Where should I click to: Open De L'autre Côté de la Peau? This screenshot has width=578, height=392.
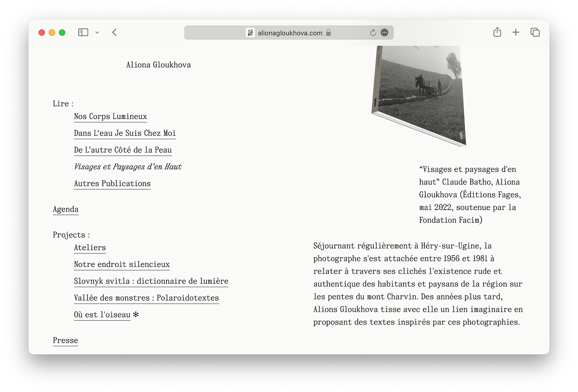pos(123,150)
